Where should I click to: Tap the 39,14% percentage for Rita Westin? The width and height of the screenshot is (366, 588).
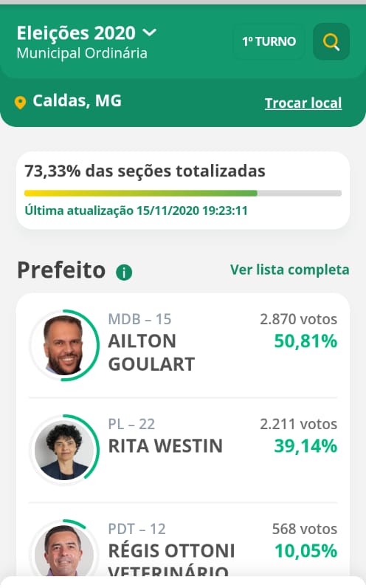[305, 446]
